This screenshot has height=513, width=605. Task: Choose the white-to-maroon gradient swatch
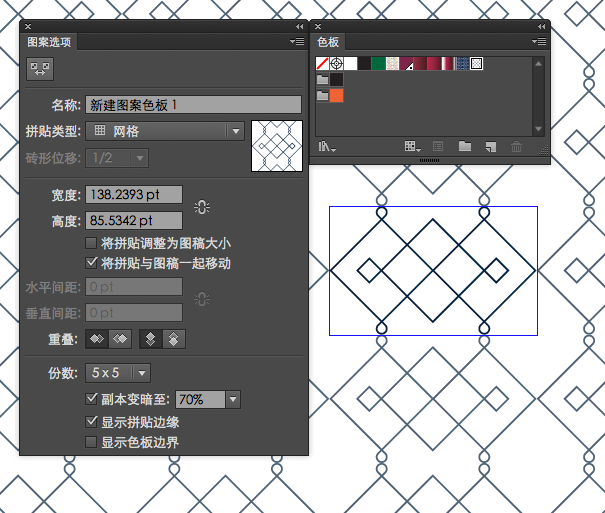(x=448, y=63)
